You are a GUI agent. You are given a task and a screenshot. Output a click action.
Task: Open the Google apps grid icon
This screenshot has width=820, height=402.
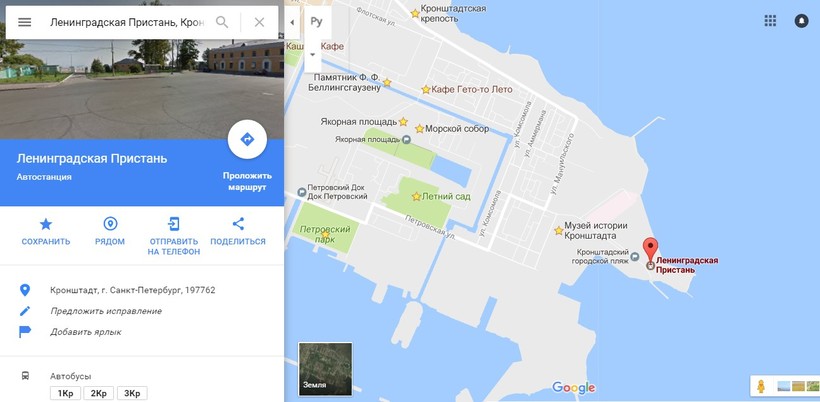pyautogui.click(x=770, y=21)
